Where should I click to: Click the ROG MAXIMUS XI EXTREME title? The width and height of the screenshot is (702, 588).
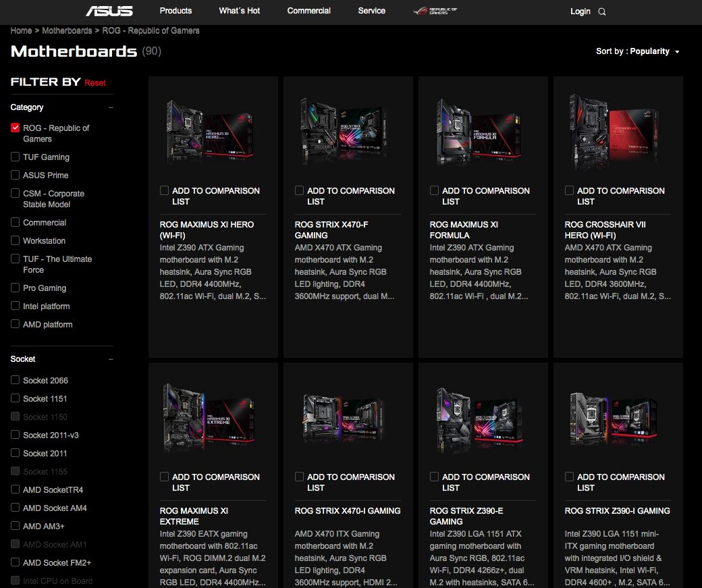coord(194,516)
